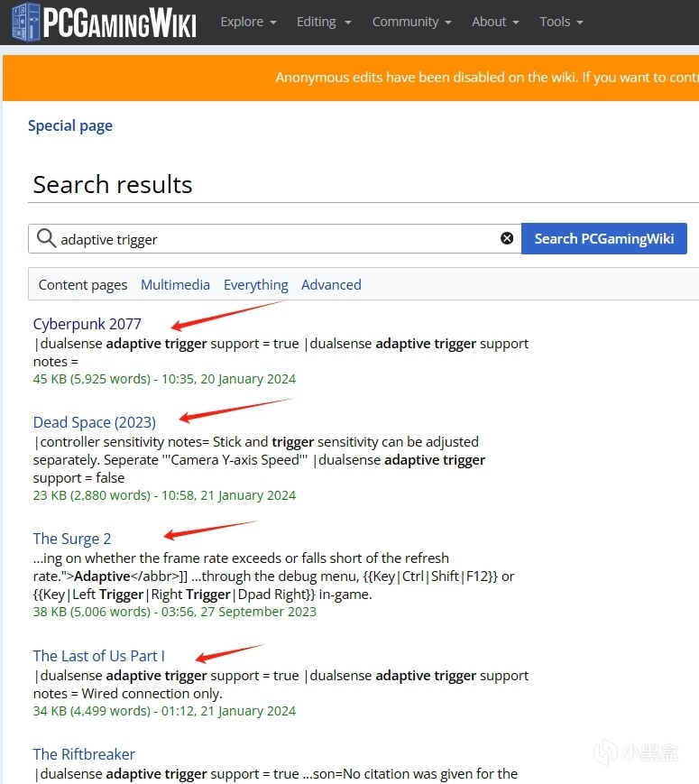Viewport: 699px width, 784px height.
Task: Open The Last of Us Part I
Action: [x=99, y=656]
